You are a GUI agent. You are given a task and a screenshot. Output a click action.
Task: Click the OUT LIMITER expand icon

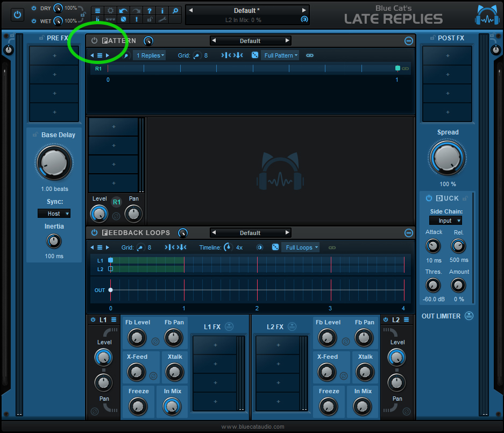469,316
